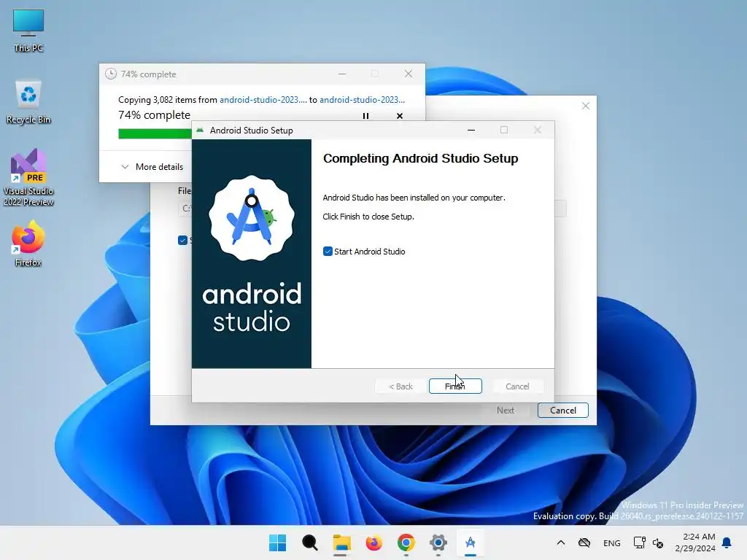Open the network tray icon
The image size is (747, 560).
639,542
